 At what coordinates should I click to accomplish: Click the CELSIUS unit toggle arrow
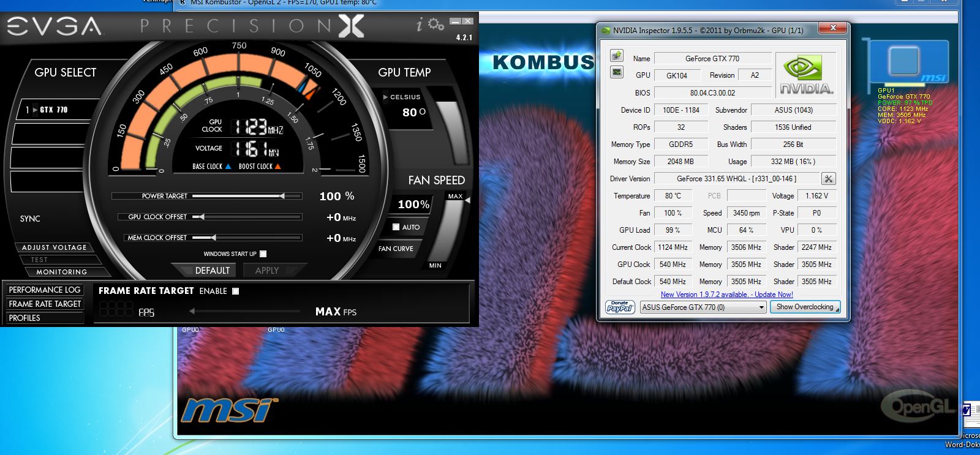click(385, 97)
